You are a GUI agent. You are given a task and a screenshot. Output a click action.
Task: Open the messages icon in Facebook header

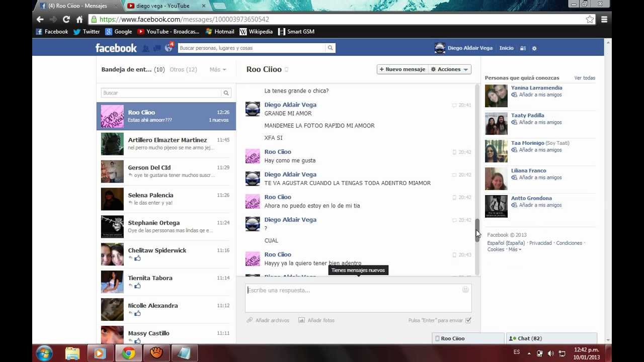[x=156, y=48]
